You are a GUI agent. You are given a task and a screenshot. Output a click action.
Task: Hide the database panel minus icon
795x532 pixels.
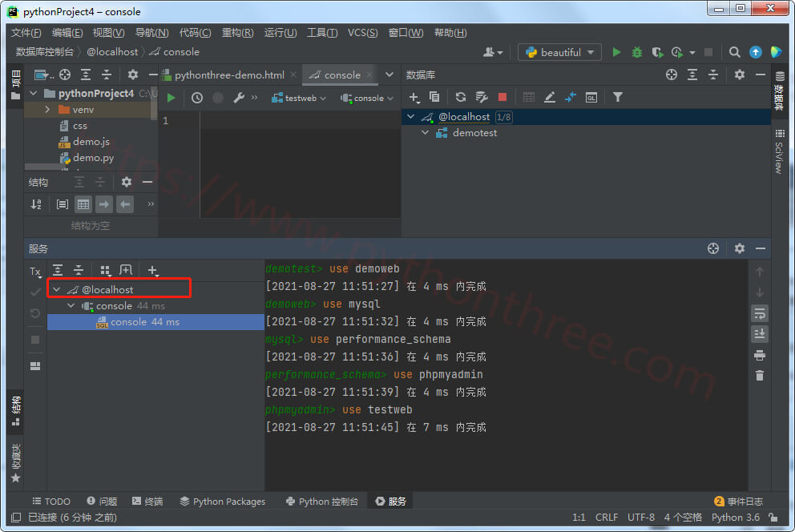(x=760, y=75)
